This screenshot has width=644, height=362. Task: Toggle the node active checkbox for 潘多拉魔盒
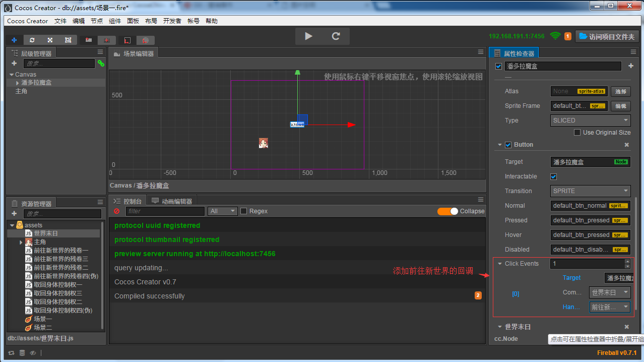[499, 66]
